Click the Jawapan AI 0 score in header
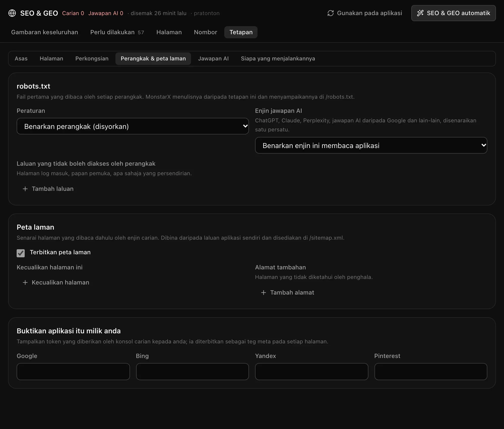504x429 pixels. [106, 13]
